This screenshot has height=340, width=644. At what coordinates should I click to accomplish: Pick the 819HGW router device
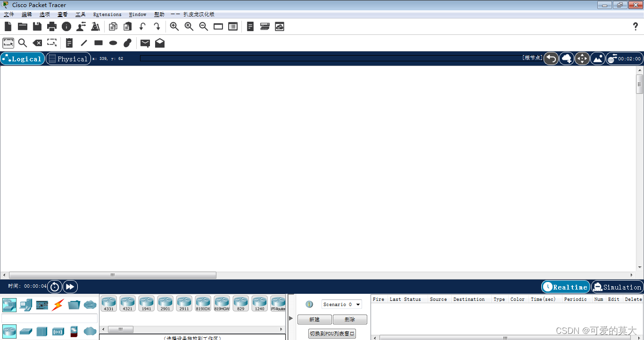[x=222, y=304]
